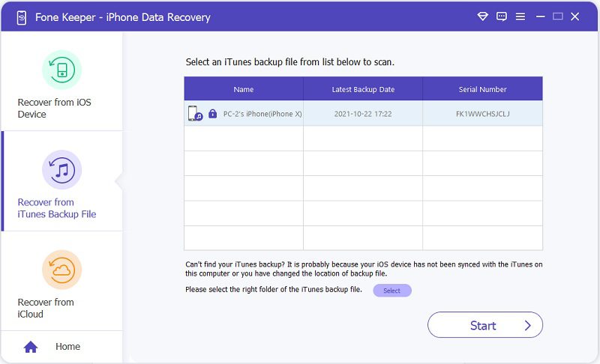Click the Recover from iCloud cloud icon

pos(61,270)
